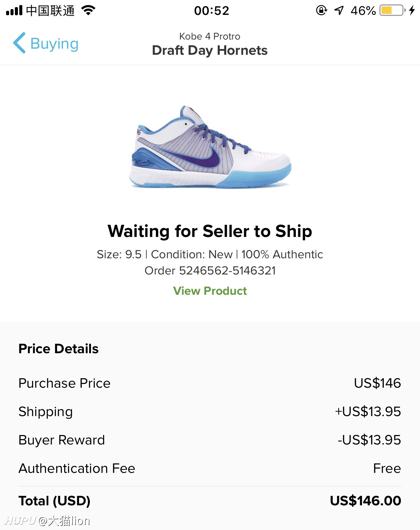Tap the charging bolt icon beside the battery
Viewport: 420px width, 530px height.
tap(412, 10)
